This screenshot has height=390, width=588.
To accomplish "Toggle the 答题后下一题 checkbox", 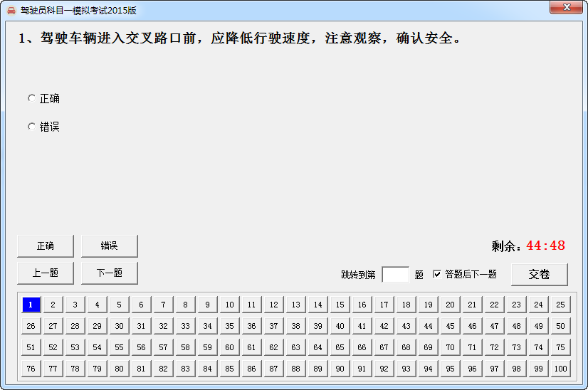I will pos(437,274).
